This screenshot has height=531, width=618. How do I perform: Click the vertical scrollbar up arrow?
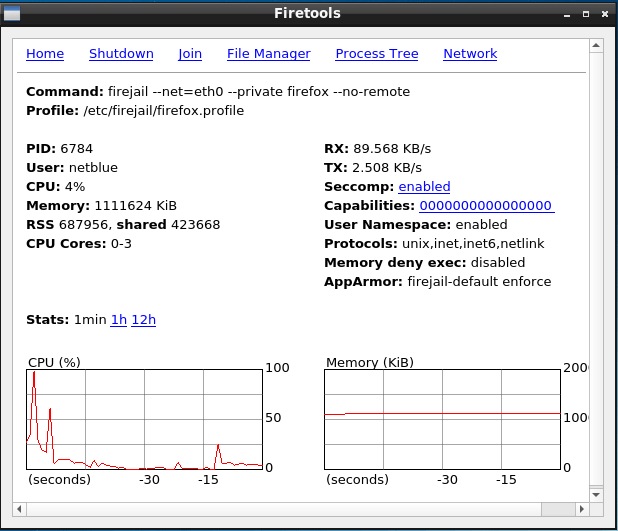pyautogui.click(x=596, y=46)
